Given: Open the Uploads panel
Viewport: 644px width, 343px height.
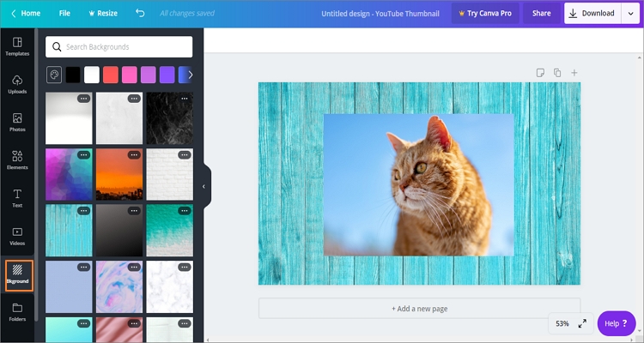Looking at the screenshot, I should tap(17, 85).
